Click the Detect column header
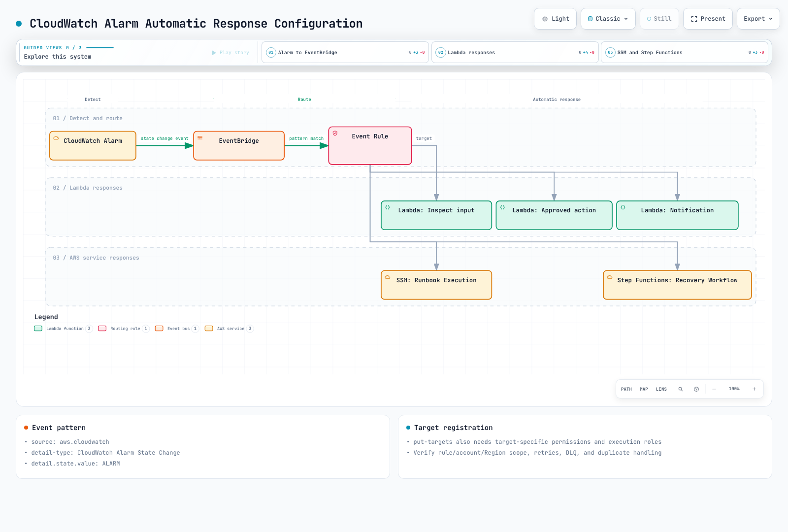 click(93, 100)
